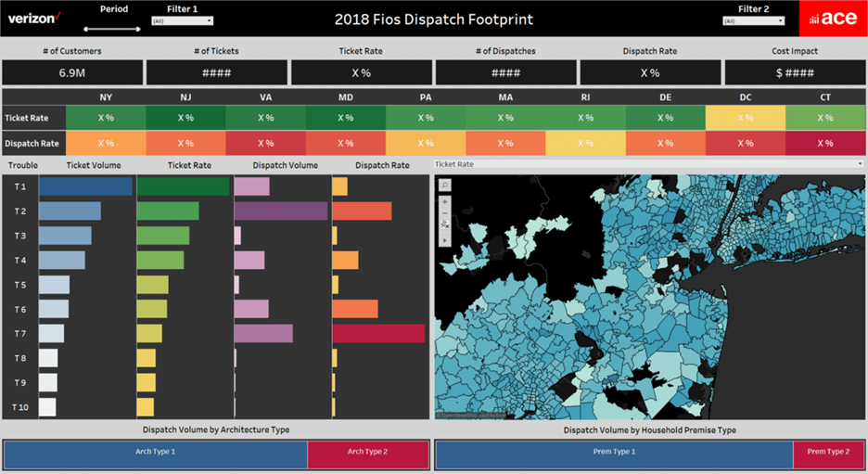Click the Dispatch Volume column header
The height and width of the screenshot is (474, 868).
coord(285,165)
